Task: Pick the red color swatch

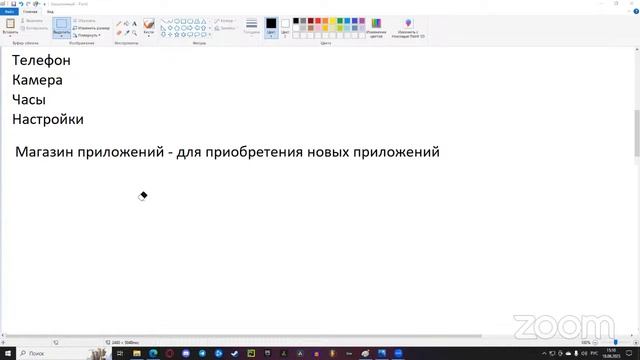Action: click(x=318, y=20)
